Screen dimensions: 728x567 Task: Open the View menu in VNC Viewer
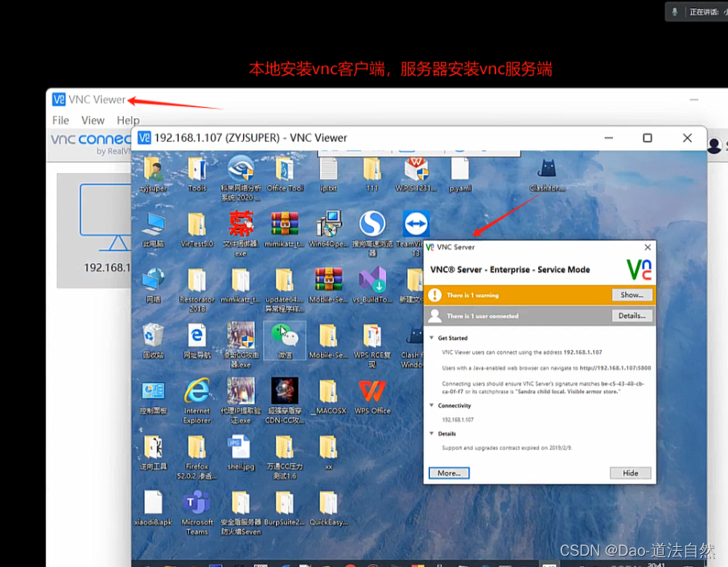(x=93, y=121)
